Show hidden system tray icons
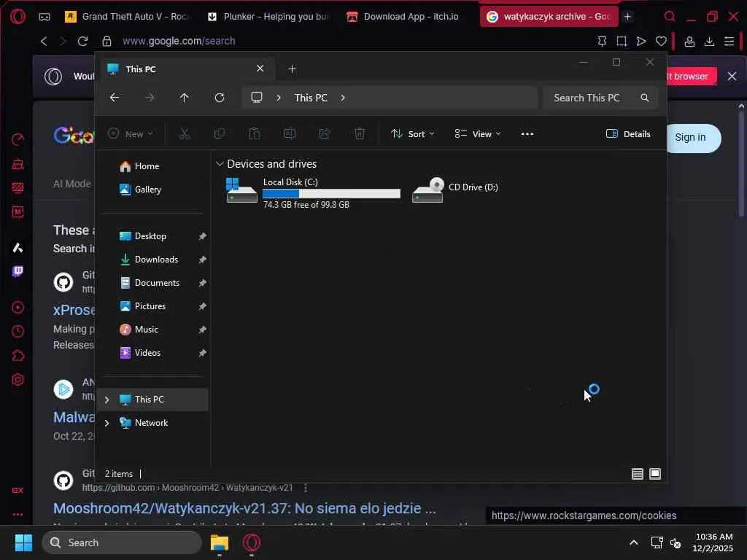The image size is (747, 560). (x=634, y=542)
